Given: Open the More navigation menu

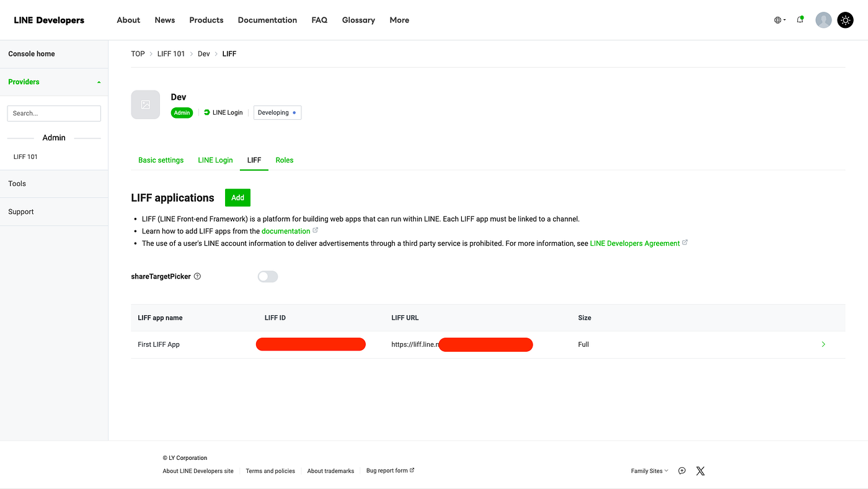Looking at the screenshot, I should pyautogui.click(x=399, y=20).
